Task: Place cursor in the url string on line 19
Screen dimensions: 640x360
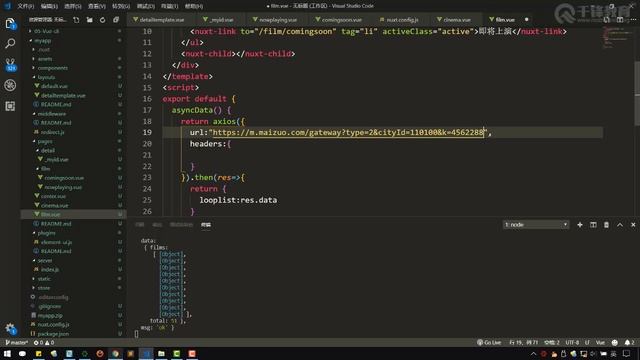Action: pos(348,132)
